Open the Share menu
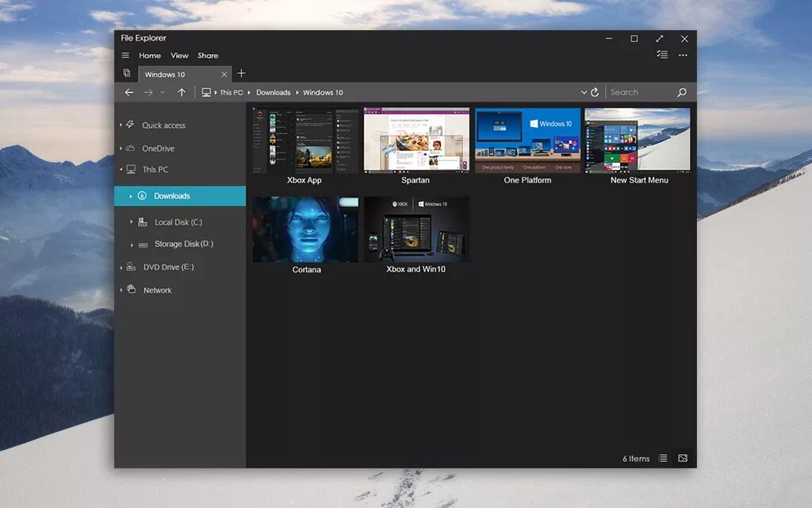This screenshot has width=812, height=508. coord(208,56)
